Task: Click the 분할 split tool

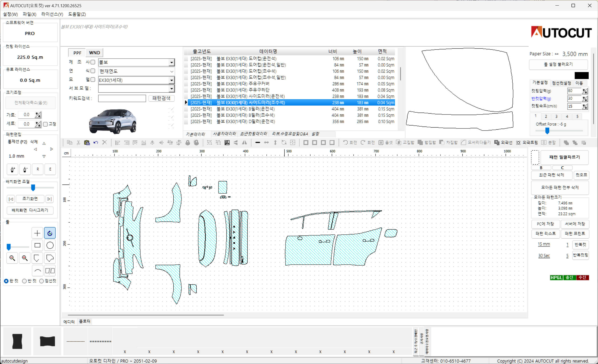Action: click(548, 142)
